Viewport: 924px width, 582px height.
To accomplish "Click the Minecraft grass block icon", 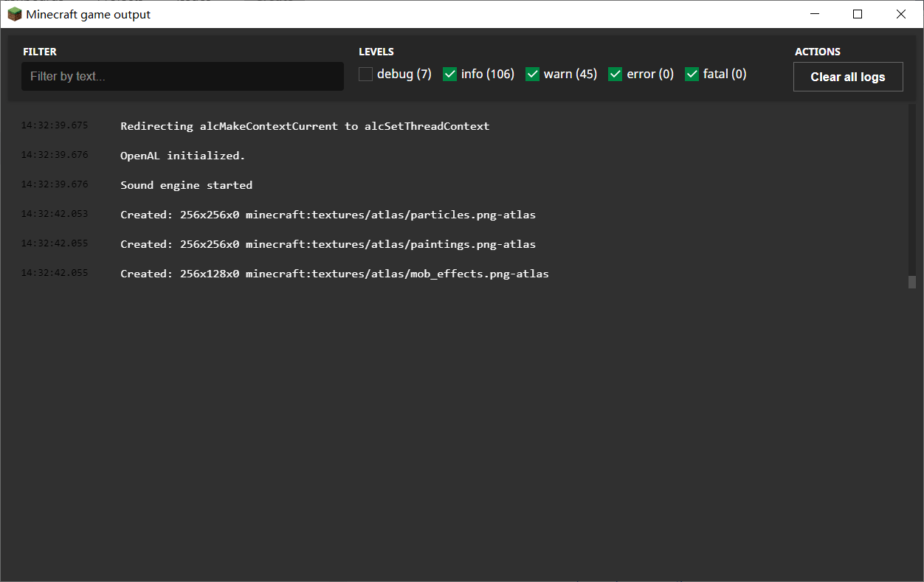I will tap(14, 14).
